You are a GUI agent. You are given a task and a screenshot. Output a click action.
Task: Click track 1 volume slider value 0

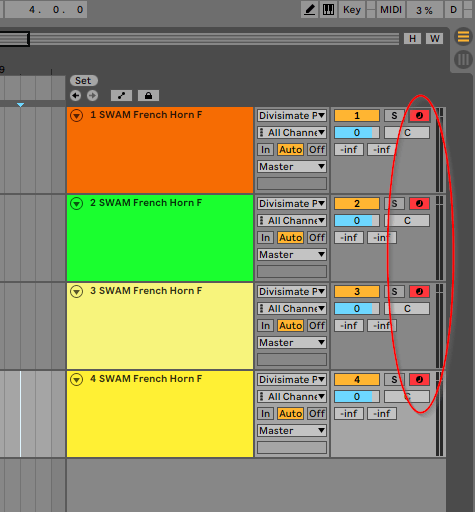357,133
